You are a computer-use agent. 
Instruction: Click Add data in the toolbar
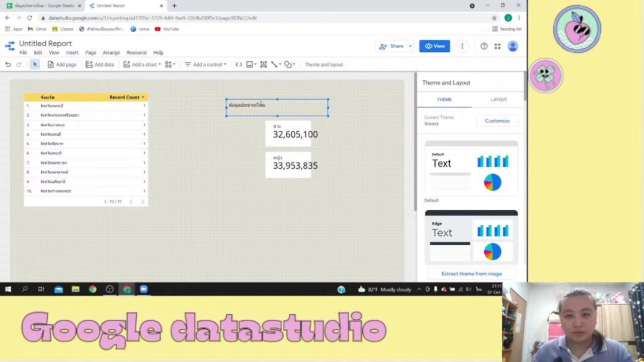pos(100,64)
